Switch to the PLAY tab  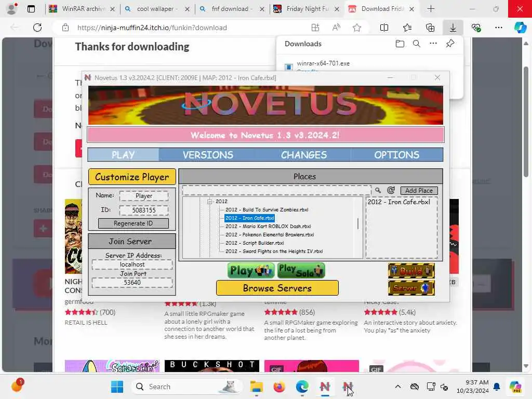coord(123,155)
